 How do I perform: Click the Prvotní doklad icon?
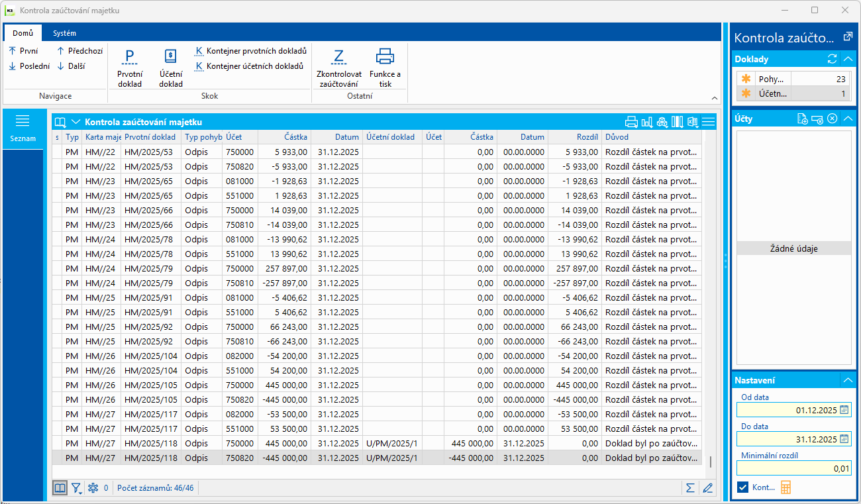click(130, 58)
